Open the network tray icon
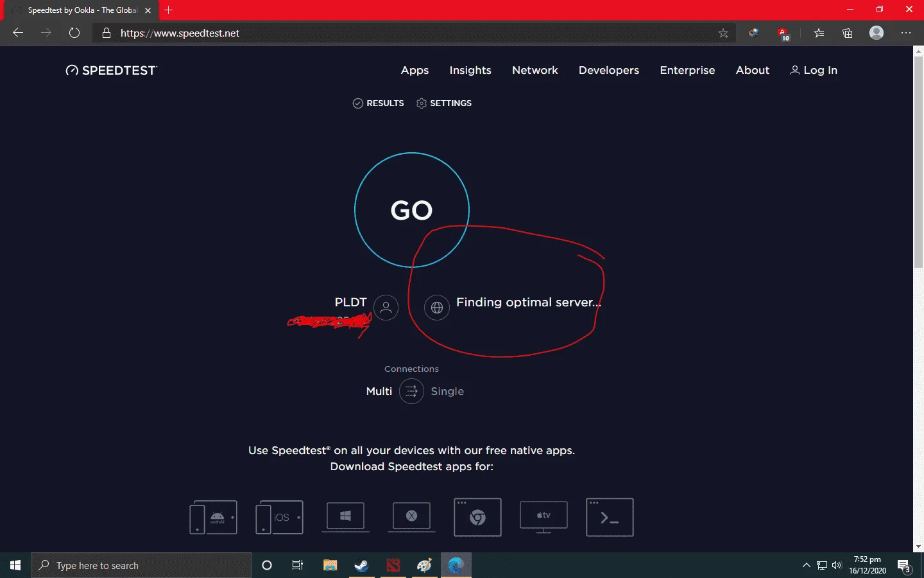Viewport: 924px width, 578px height. tap(822, 565)
